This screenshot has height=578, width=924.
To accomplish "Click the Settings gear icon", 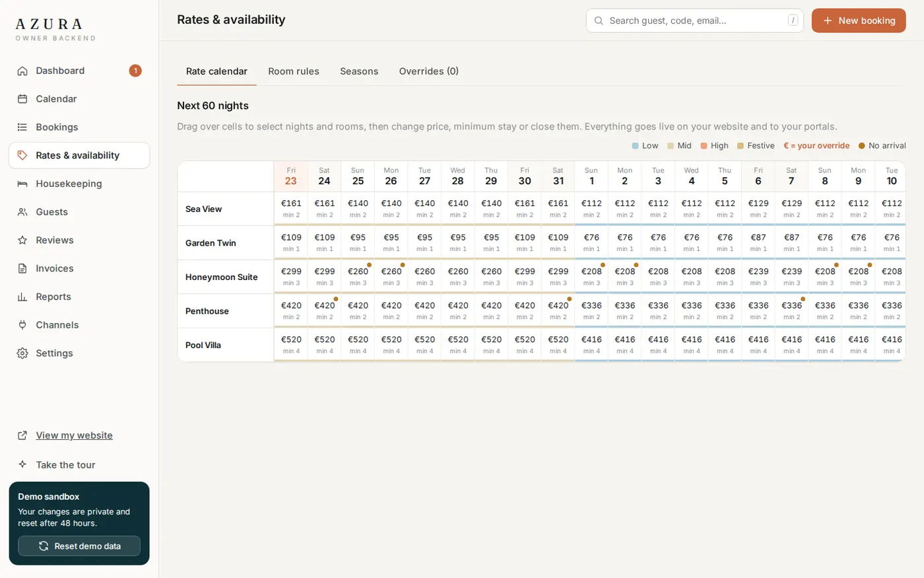I will click(x=22, y=353).
